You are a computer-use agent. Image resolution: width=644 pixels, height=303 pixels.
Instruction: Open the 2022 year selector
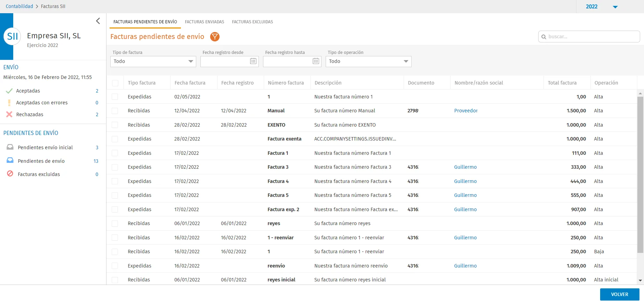click(602, 7)
